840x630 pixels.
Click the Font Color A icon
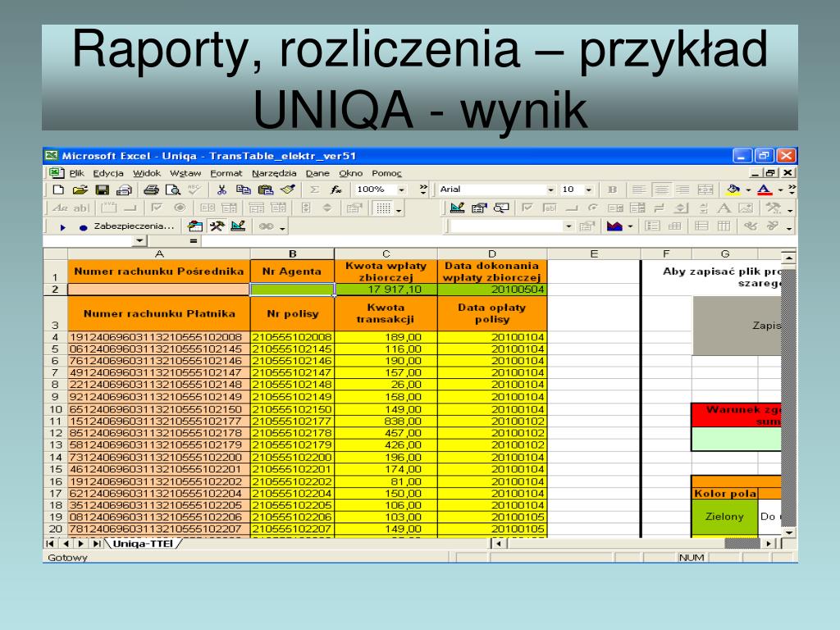765,189
